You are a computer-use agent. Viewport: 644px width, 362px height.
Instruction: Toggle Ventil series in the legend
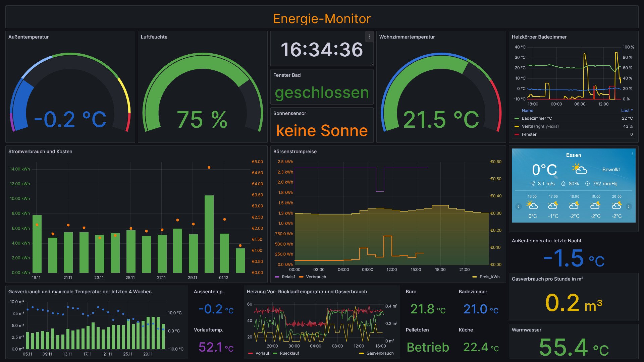click(527, 126)
